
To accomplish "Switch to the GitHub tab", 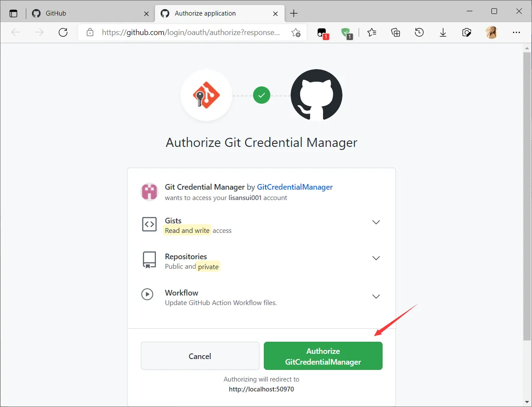I will point(90,13).
